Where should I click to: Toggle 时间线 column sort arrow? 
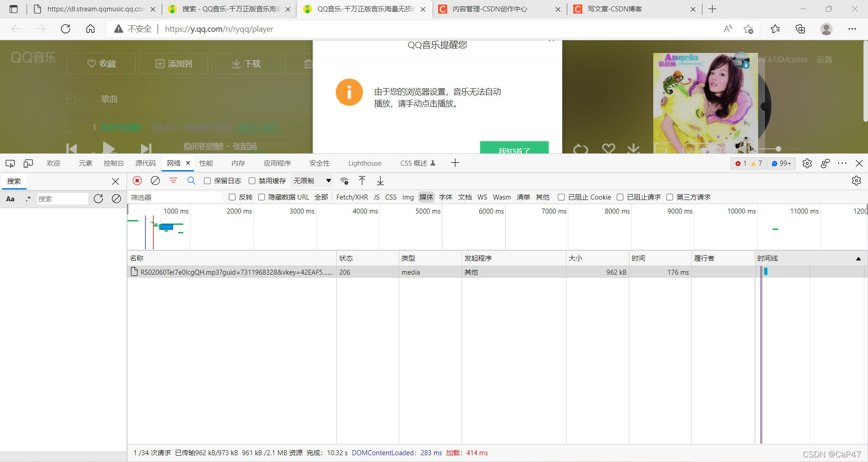pyautogui.click(x=858, y=259)
